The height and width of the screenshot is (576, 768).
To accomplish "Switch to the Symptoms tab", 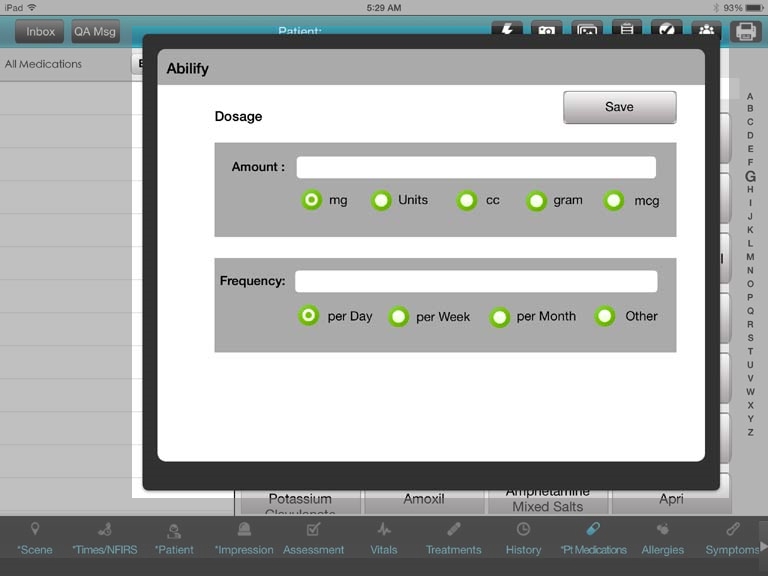I will (x=732, y=539).
